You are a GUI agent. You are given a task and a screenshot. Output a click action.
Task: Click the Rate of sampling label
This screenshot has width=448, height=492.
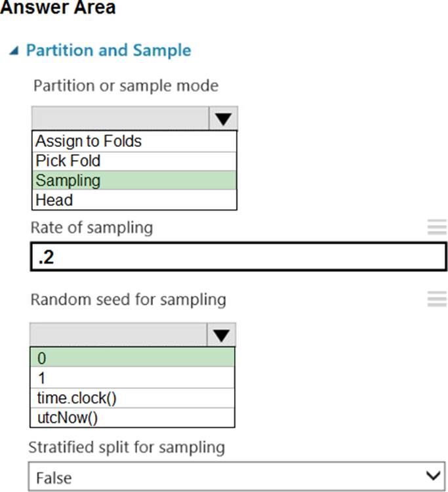pos(91,228)
